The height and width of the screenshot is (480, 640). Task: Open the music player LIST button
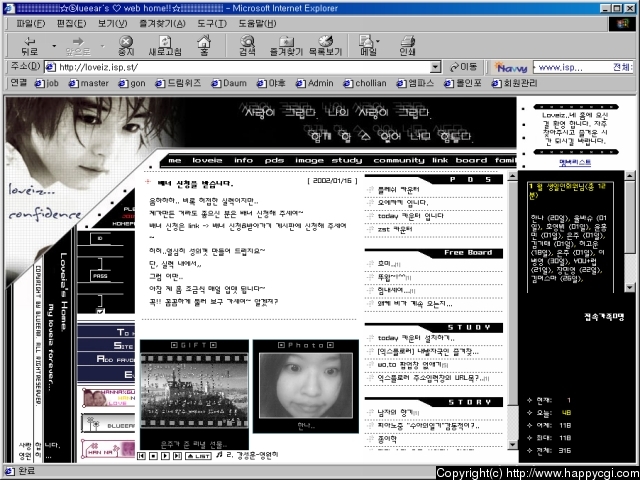pos(198,456)
